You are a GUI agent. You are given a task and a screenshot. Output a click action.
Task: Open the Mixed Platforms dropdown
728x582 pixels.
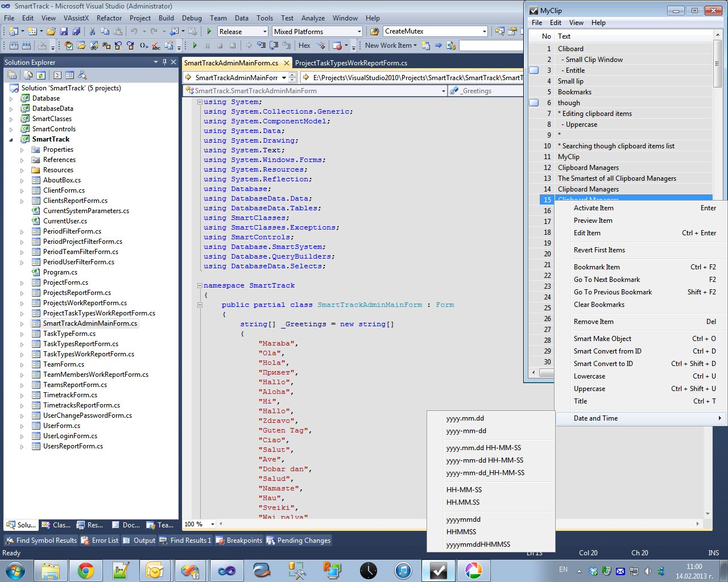(x=359, y=31)
